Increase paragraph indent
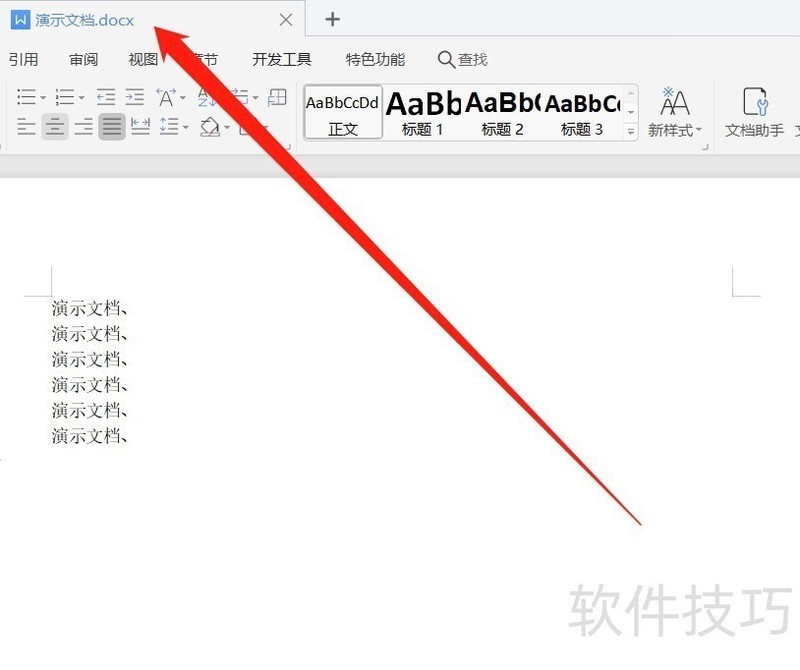 135,97
